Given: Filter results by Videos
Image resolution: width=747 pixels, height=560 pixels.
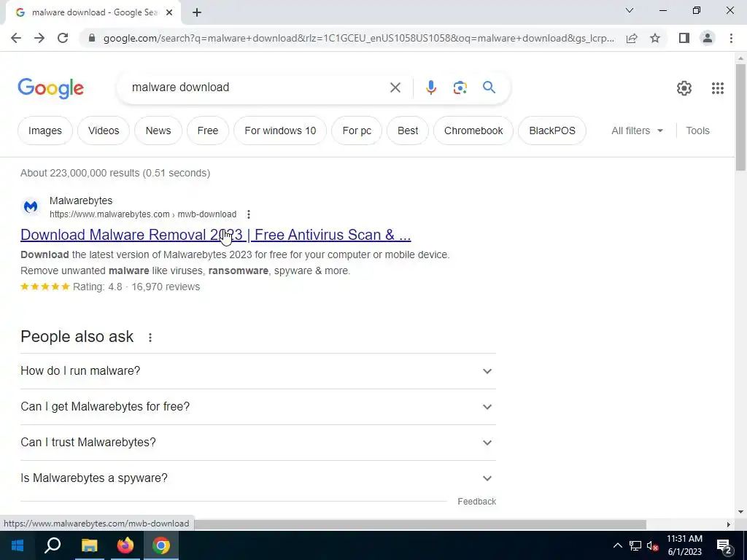Looking at the screenshot, I should (x=104, y=131).
